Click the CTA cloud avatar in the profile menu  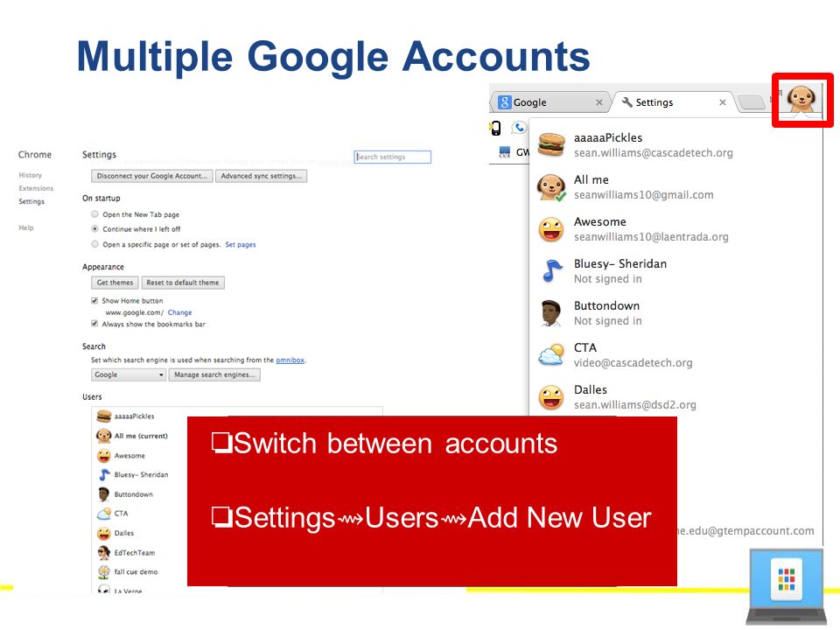(551, 354)
